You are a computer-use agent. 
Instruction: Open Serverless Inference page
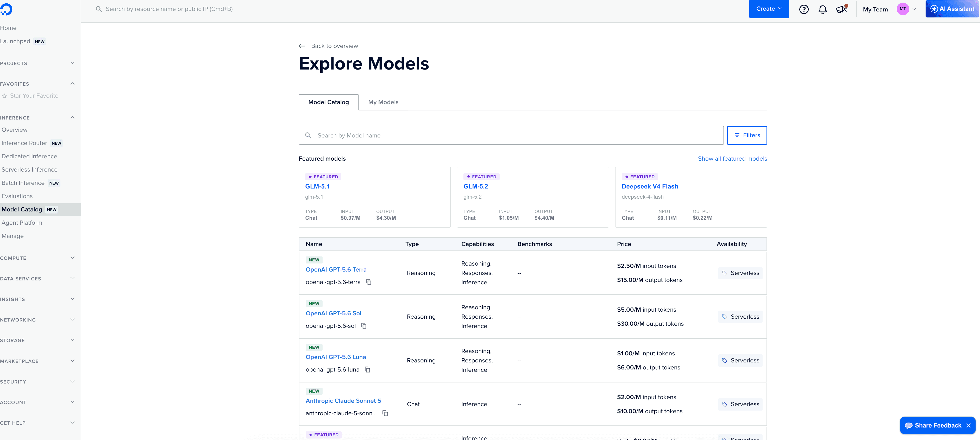point(30,170)
